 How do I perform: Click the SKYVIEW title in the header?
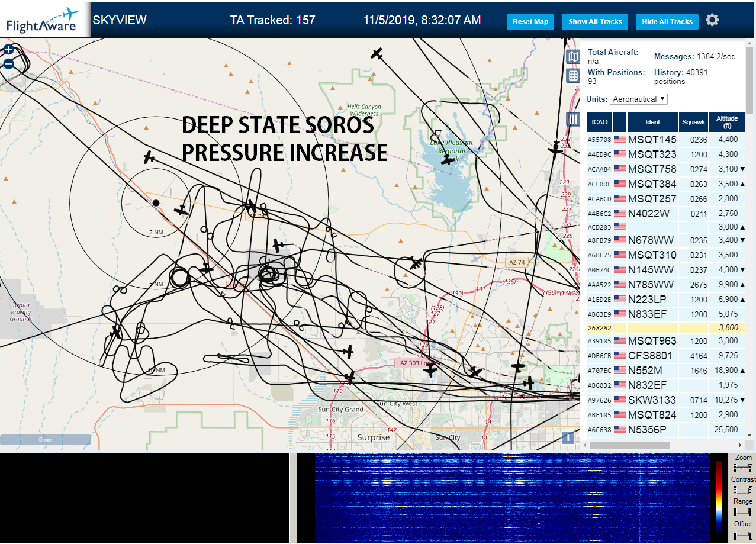(x=120, y=20)
